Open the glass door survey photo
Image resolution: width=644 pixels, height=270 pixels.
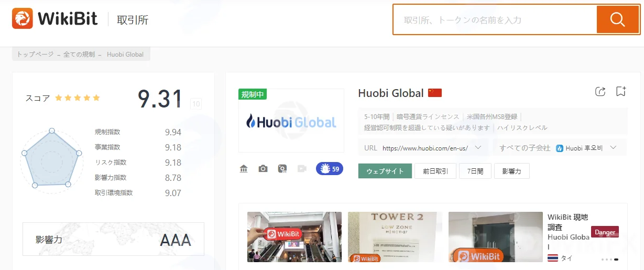(496, 237)
